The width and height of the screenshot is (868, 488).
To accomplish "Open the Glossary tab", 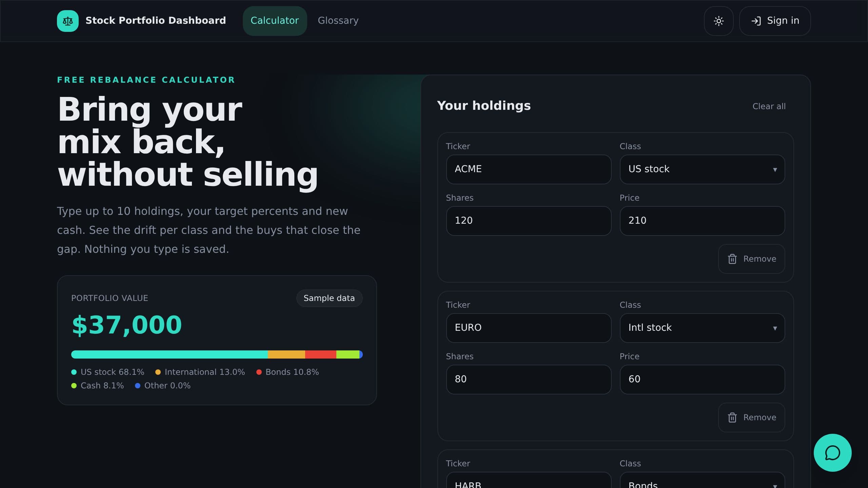I will (338, 21).
